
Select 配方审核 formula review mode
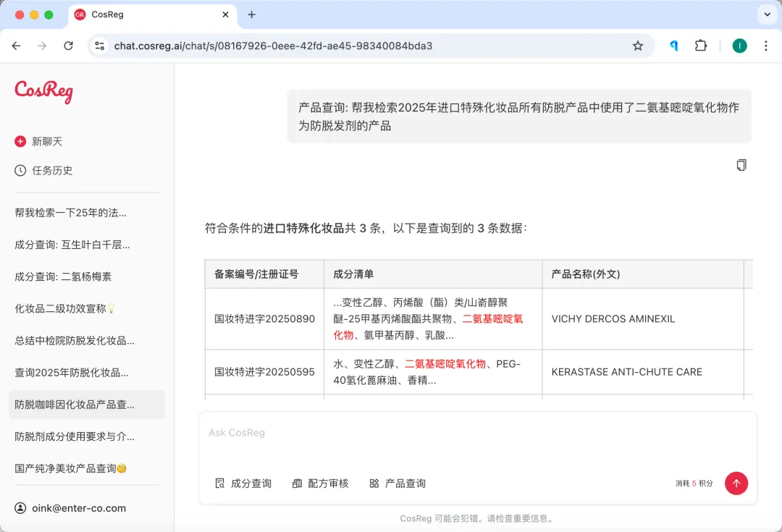320,483
